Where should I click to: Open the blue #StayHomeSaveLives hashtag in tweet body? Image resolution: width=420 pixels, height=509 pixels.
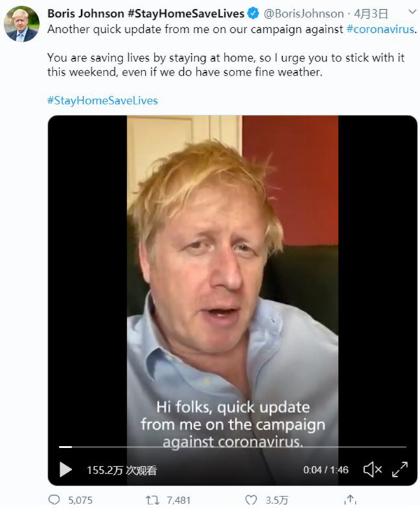pyautogui.click(x=102, y=100)
